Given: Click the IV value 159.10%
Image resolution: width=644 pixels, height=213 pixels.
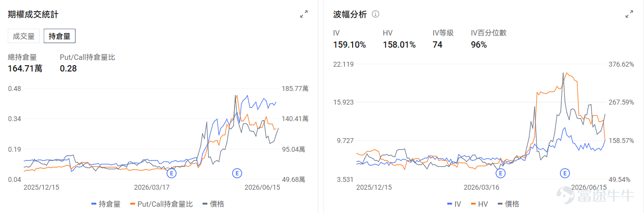Looking at the screenshot, I should click(350, 45).
